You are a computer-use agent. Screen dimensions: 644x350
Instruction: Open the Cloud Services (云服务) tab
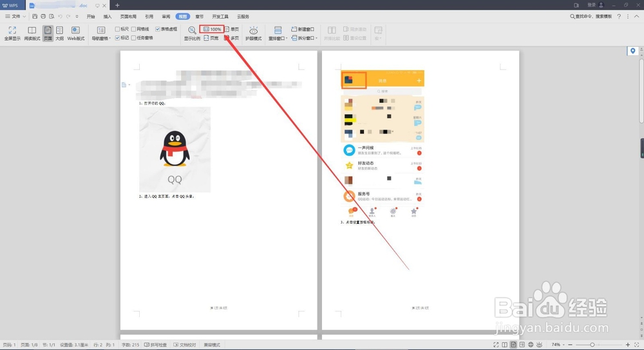[243, 17]
